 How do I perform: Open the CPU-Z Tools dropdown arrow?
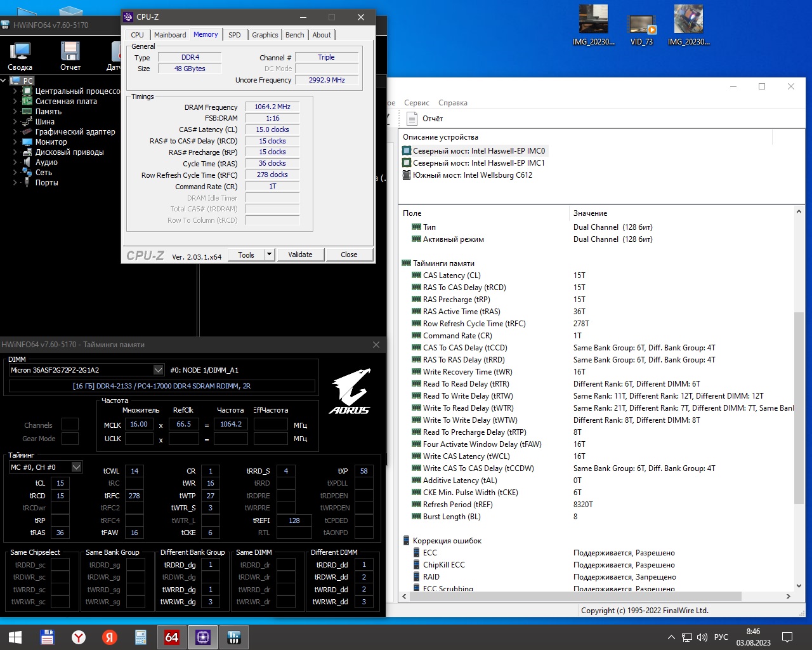point(269,255)
